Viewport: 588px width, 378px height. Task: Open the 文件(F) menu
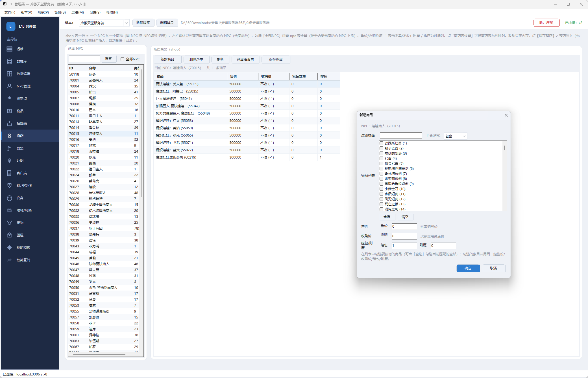[x=10, y=12]
